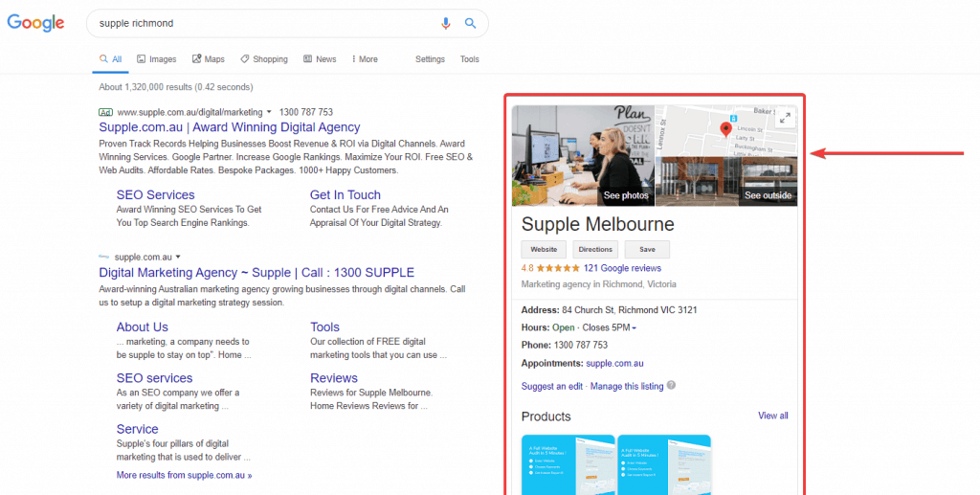Open the Shopping tab
Image resolution: width=980 pixels, height=495 pixels.
click(x=264, y=59)
